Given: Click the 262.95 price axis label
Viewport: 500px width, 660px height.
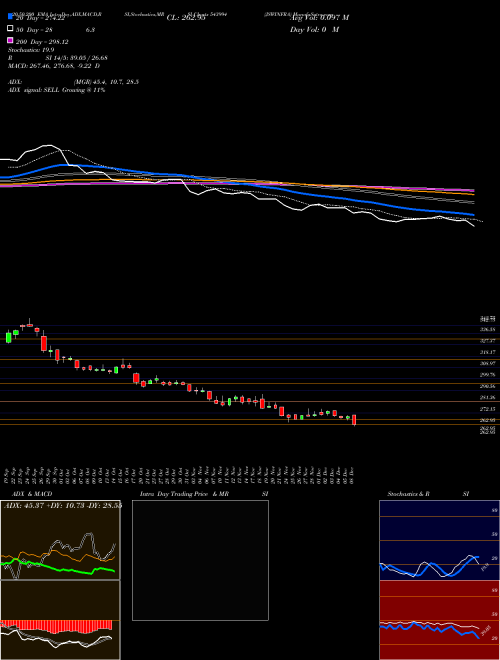Looking at the screenshot, I should pos(487,420).
